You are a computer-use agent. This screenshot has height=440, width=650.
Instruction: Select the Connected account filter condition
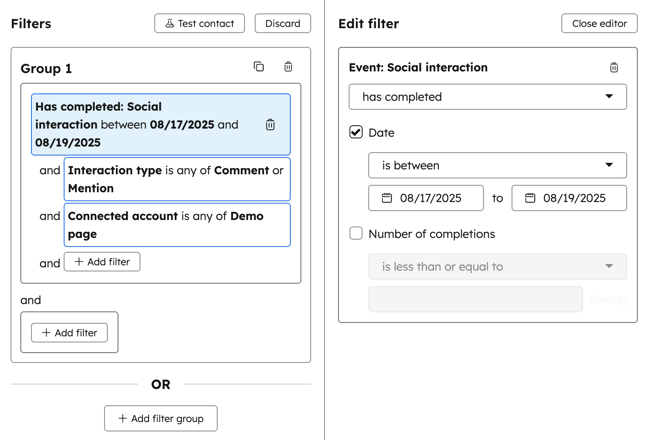177,225
